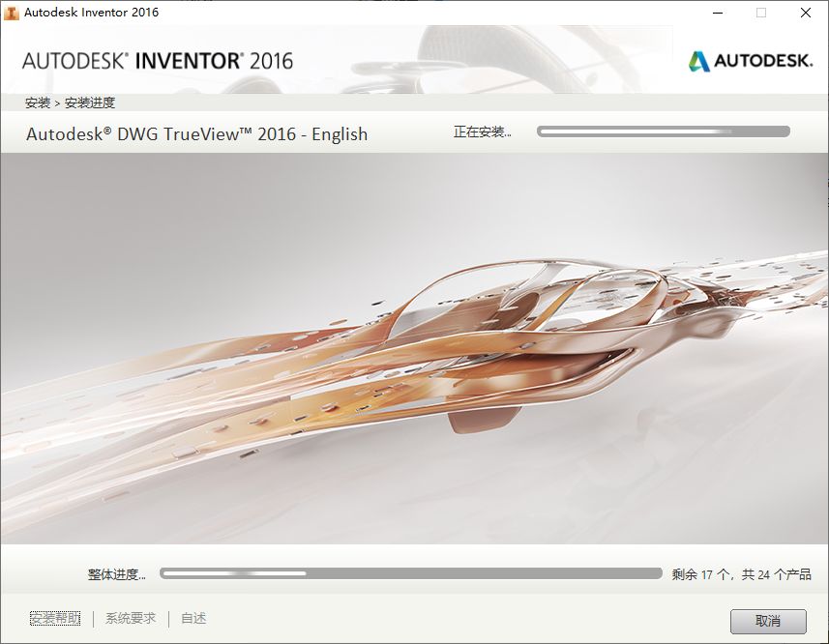
Task: Select the orange Autodesk triangle emblem
Action: (698, 59)
